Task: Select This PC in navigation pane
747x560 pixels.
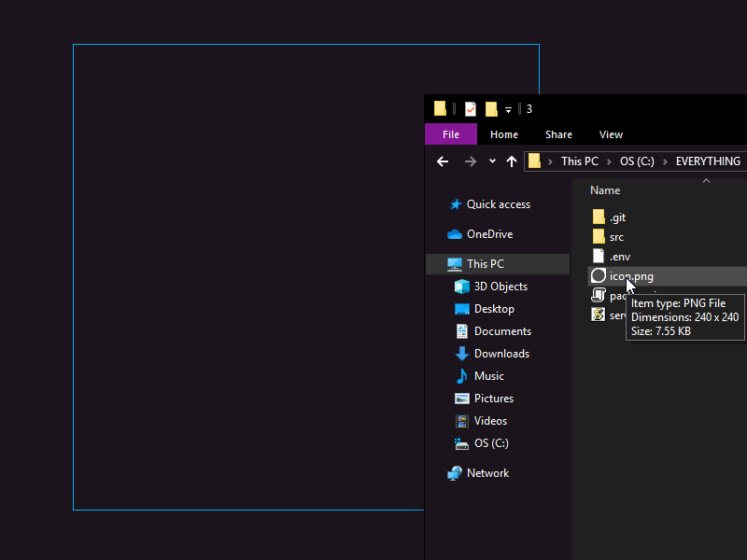Action: click(498, 264)
